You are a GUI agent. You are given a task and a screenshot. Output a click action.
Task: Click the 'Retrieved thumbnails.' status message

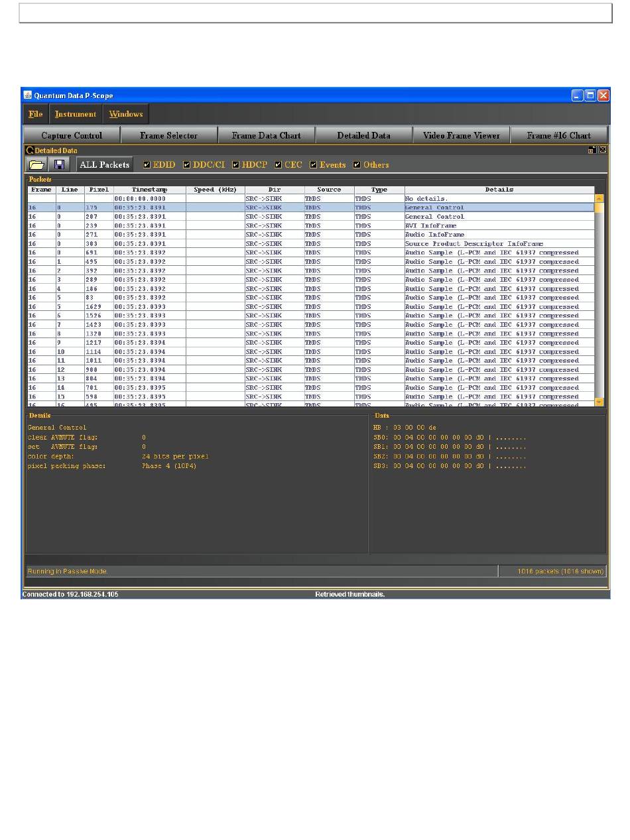coord(349,594)
